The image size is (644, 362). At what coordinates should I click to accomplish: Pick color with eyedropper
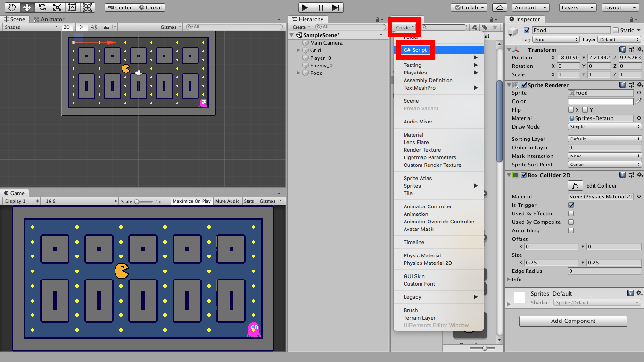coord(639,101)
